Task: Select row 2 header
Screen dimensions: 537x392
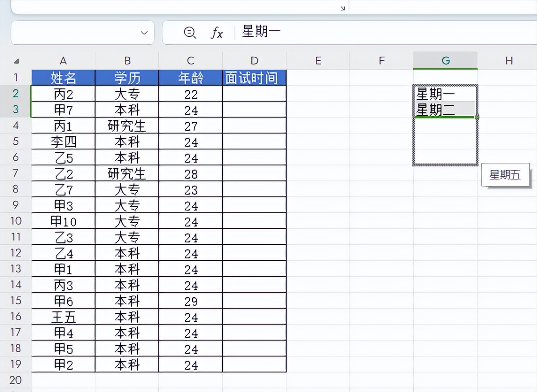Action: tap(15, 94)
